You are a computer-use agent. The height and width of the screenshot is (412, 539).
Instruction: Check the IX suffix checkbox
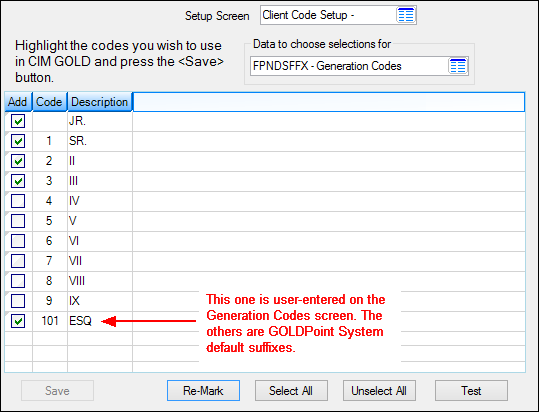click(18, 301)
